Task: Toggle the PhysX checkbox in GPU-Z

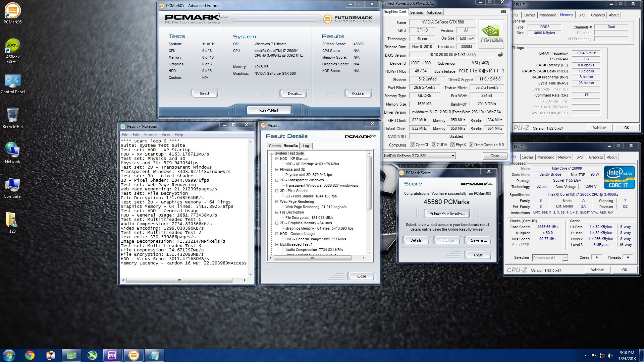Action: 452,145
